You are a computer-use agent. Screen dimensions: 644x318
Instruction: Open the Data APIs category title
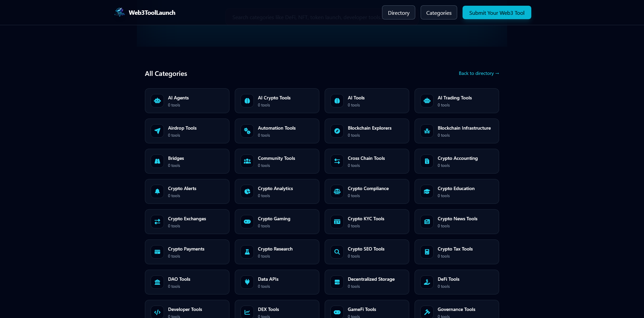(268, 279)
